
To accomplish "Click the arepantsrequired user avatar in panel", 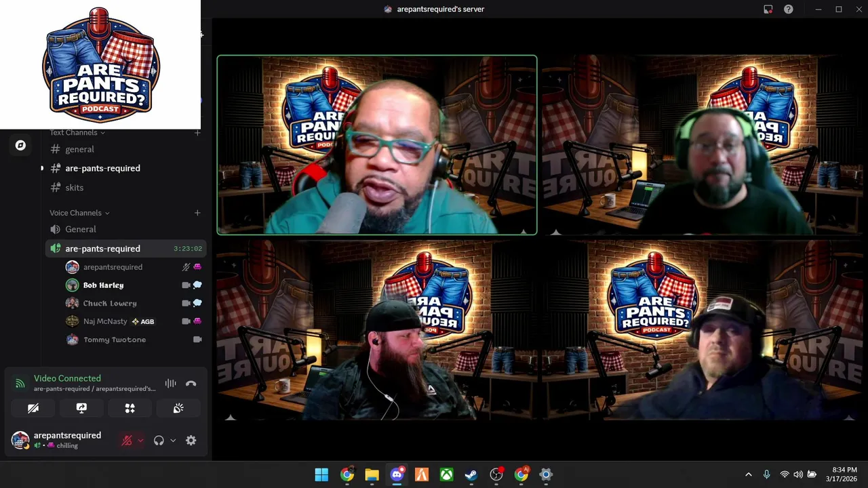I will point(20,440).
